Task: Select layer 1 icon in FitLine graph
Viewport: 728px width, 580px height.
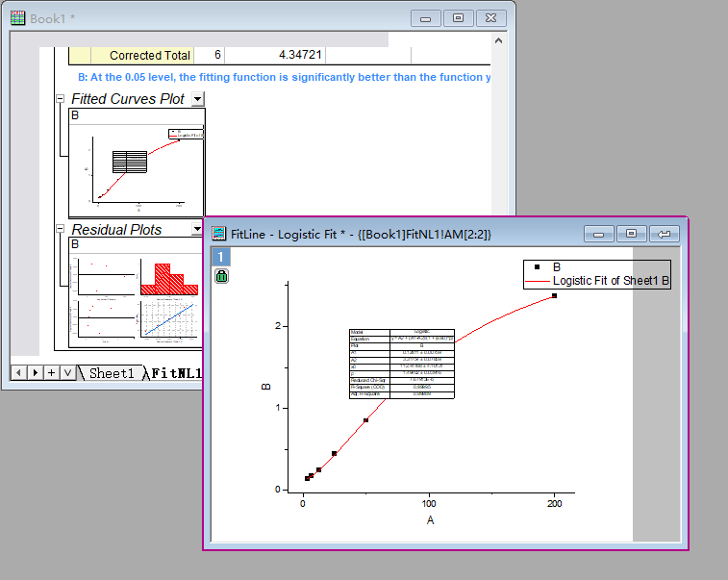Action: point(220,256)
